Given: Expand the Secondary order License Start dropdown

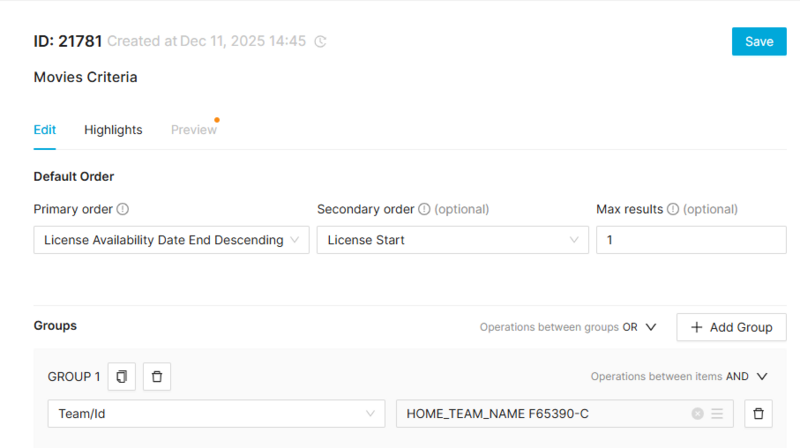Looking at the screenshot, I should [452, 240].
